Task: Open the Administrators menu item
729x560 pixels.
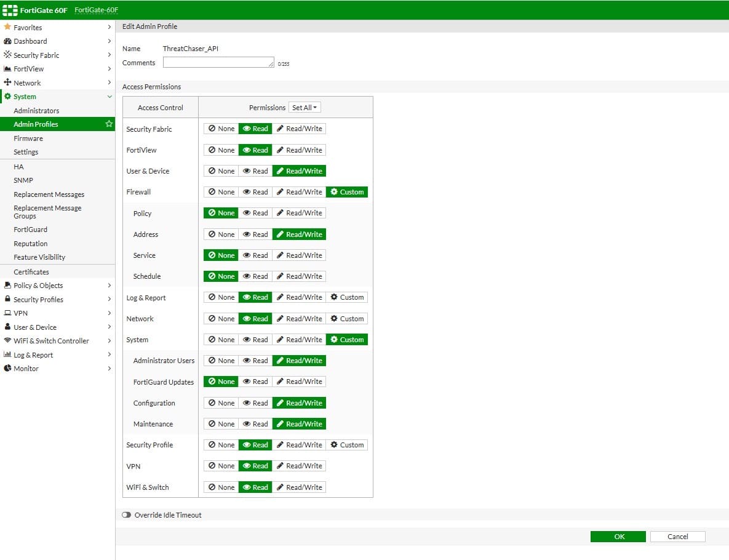Action: tap(36, 111)
